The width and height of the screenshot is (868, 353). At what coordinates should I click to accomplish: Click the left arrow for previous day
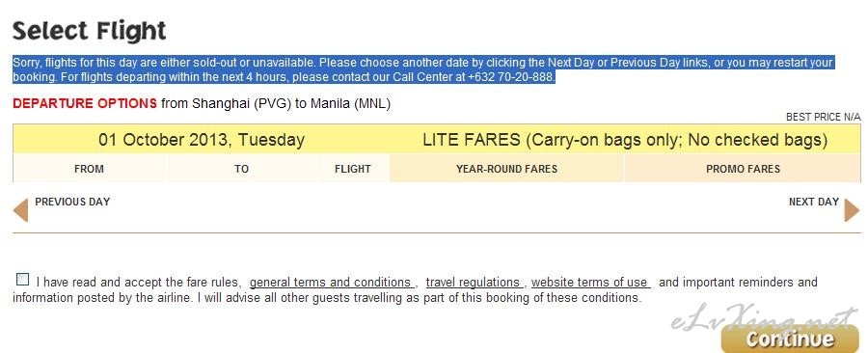(20, 210)
